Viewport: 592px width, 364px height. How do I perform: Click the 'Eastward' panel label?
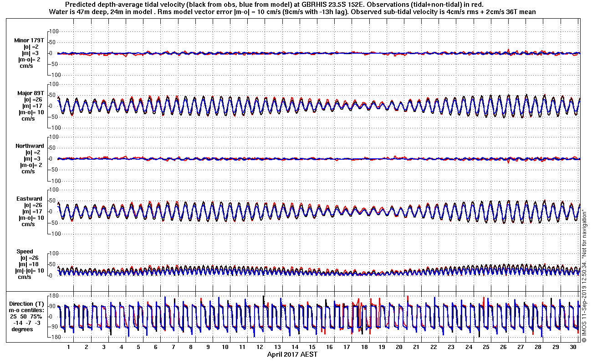point(30,199)
